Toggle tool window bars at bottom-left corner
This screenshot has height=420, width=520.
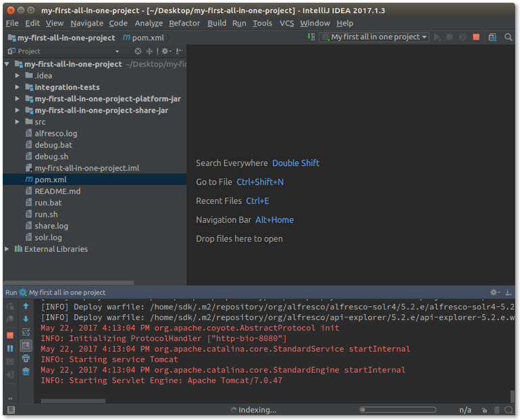point(11,410)
